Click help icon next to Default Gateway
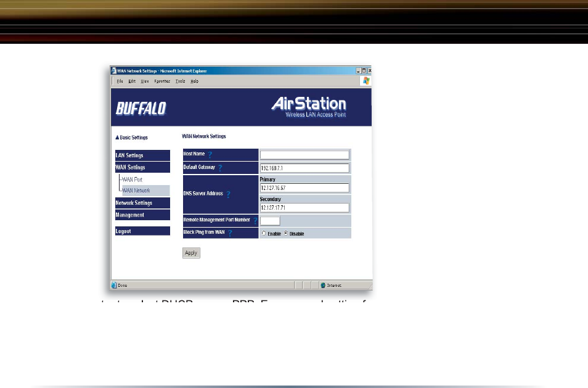Viewport: 588px width, 388px height. [220, 168]
